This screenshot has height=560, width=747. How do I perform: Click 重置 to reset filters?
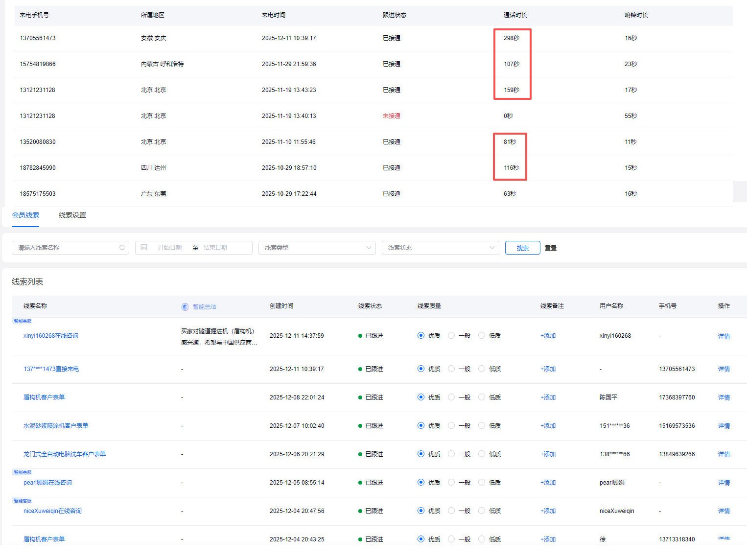tap(551, 248)
